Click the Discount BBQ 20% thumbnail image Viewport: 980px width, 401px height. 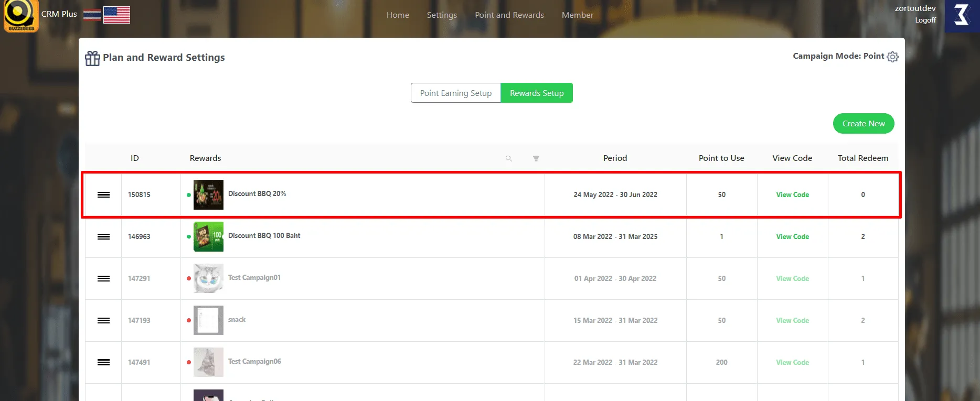pyautogui.click(x=208, y=194)
